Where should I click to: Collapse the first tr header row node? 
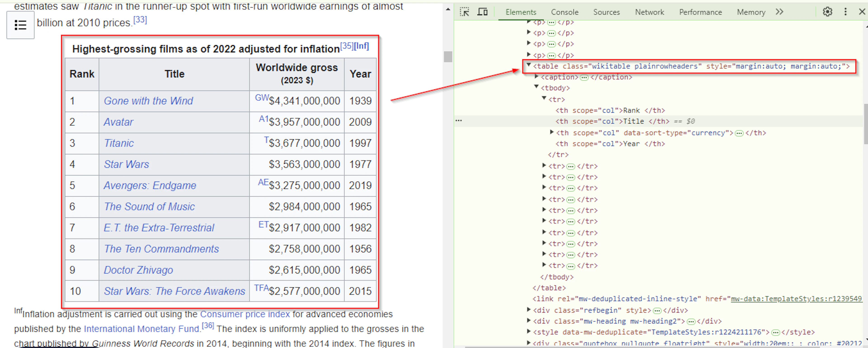coord(544,98)
